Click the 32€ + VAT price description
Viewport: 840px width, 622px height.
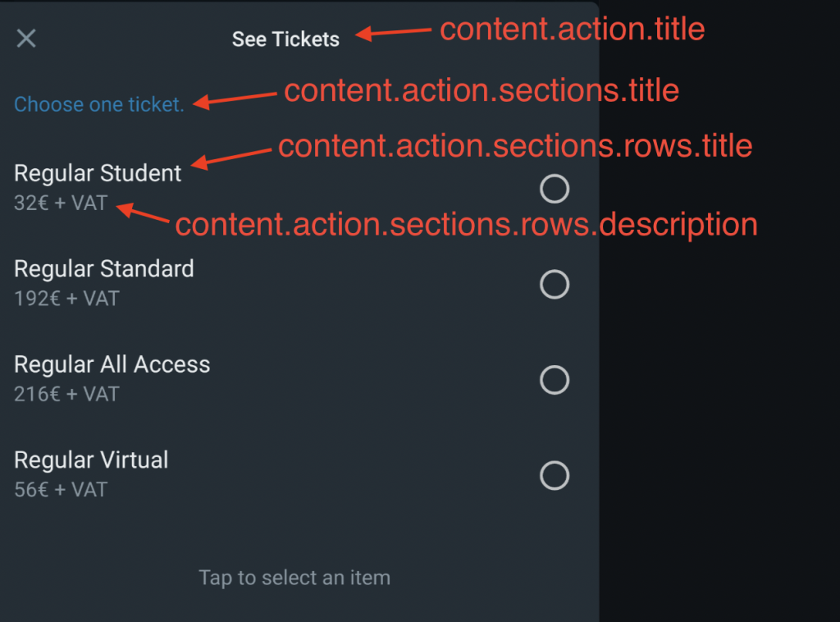pos(61,204)
